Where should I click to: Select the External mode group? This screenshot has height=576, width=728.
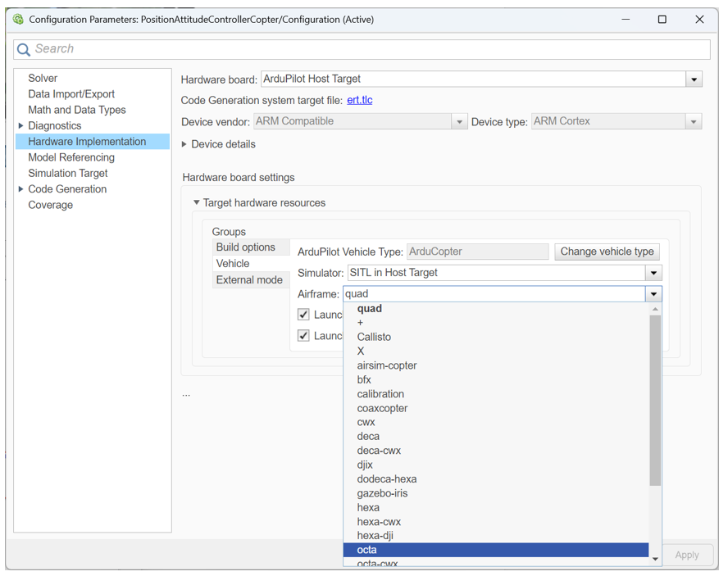pos(248,280)
